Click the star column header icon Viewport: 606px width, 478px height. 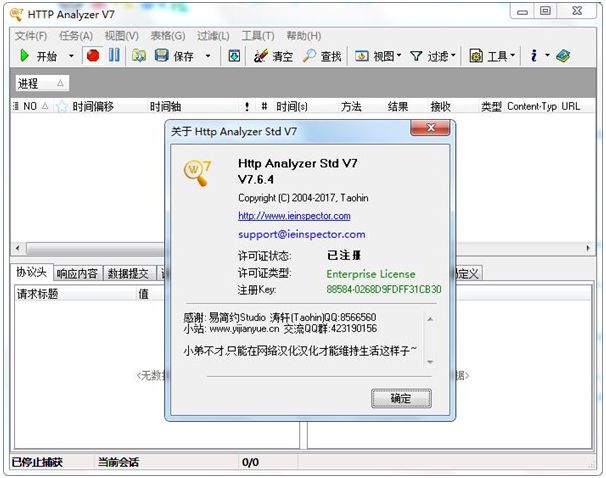point(62,106)
